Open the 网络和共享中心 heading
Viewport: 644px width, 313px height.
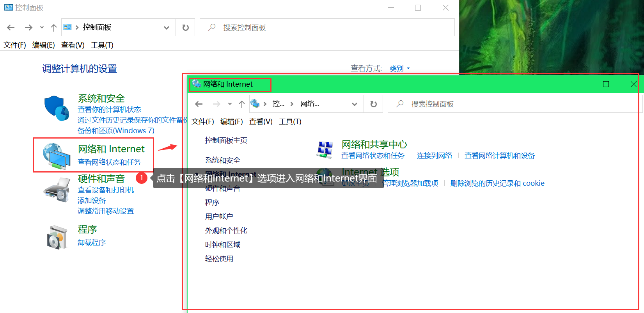pos(374,144)
